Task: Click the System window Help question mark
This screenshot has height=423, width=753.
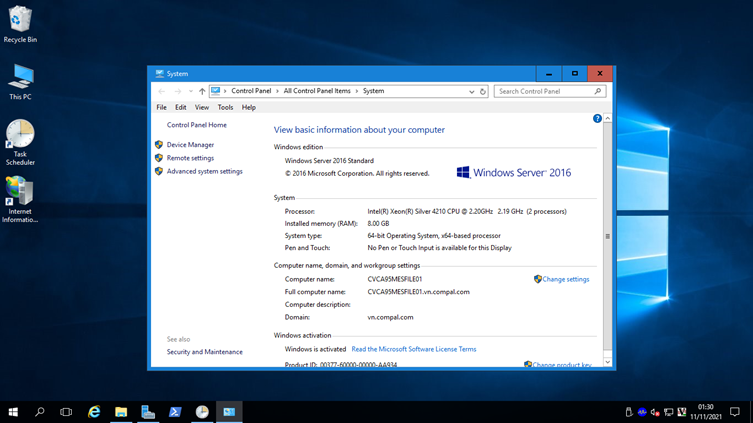Action: pos(597,119)
